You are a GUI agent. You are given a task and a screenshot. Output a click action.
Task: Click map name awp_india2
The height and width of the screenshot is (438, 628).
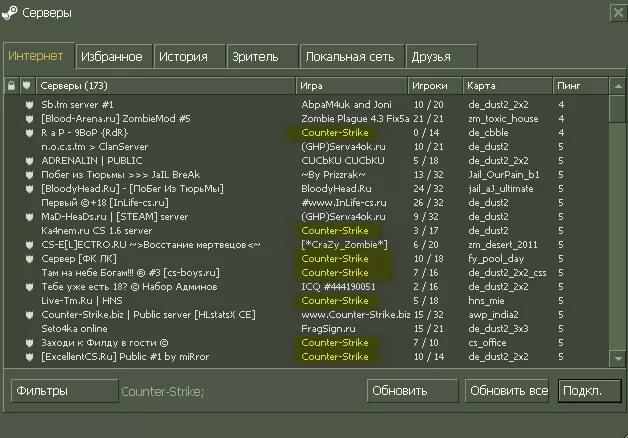pos(493,315)
